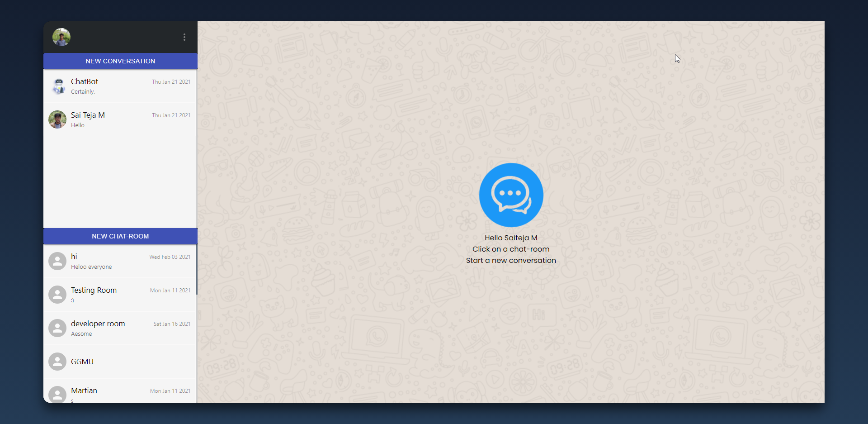Click the "Click on a chat-room" text
This screenshot has width=868, height=424.
click(511, 249)
